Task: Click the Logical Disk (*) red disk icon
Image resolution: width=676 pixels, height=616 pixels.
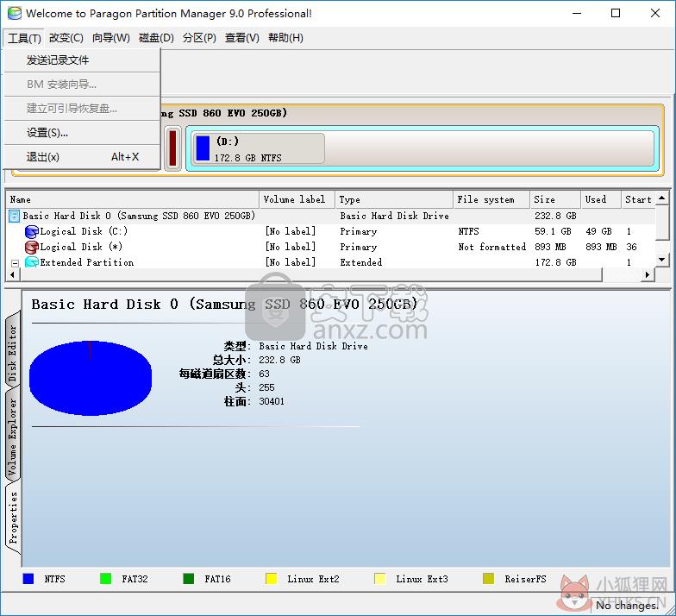Action: click(31, 247)
